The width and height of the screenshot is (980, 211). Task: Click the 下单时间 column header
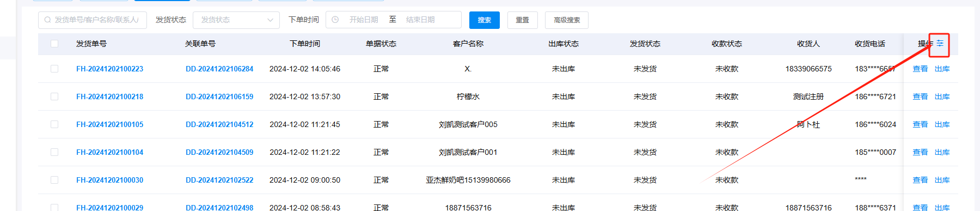tap(305, 44)
